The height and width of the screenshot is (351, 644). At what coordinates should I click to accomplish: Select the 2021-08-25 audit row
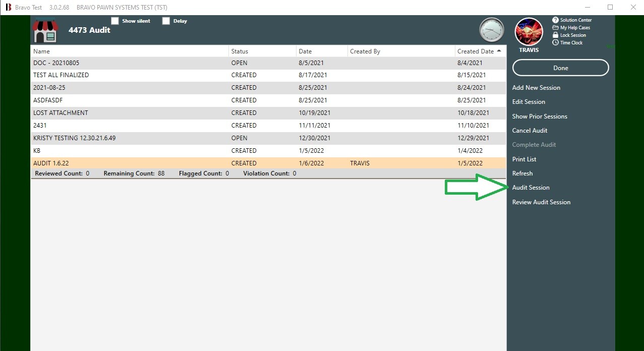coord(268,88)
